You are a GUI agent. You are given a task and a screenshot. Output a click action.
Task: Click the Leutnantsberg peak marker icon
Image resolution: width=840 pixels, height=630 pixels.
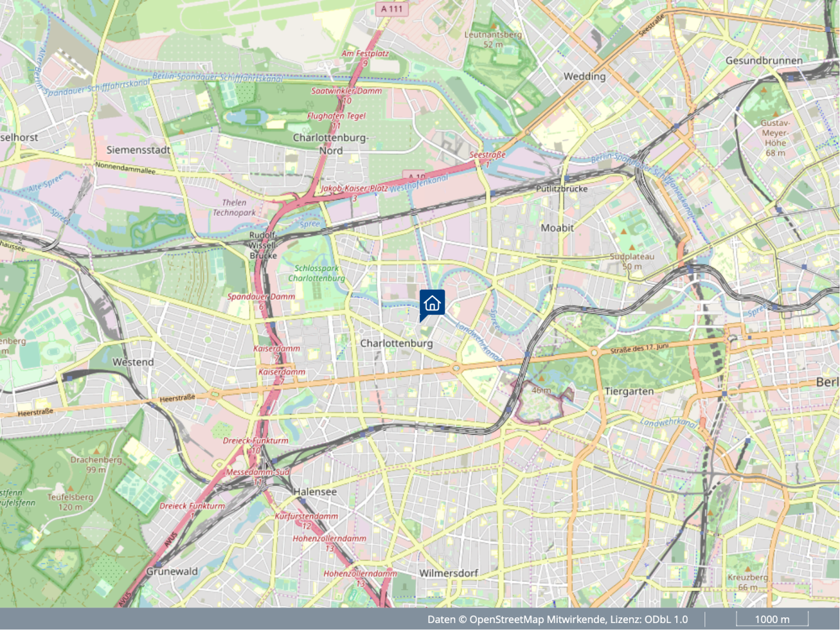point(494,26)
